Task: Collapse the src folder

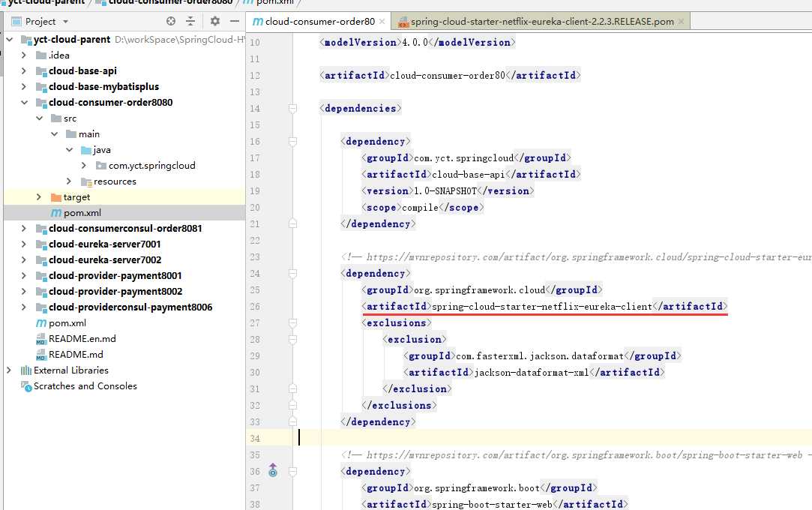Action: (x=39, y=118)
